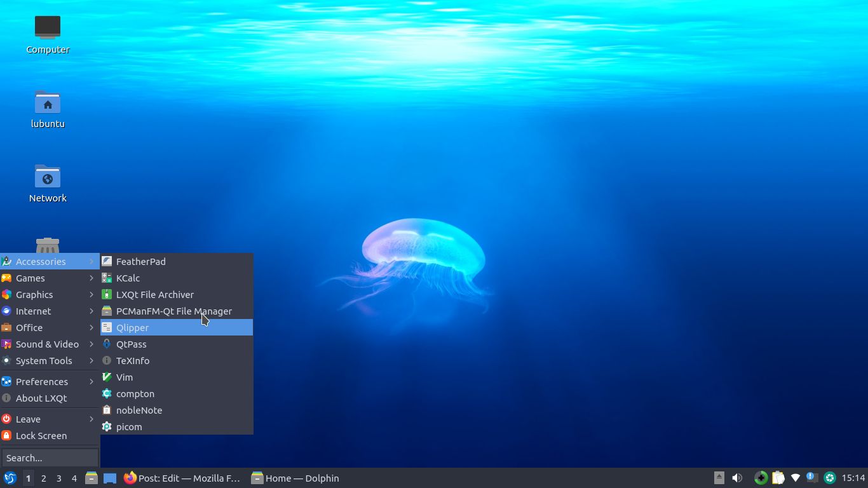Expand the Accessories category
868x488 pixels.
pyautogui.click(x=50, y=261)
